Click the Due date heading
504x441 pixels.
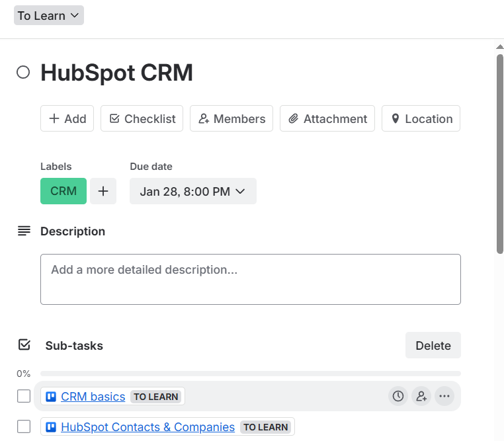(151, 167)
